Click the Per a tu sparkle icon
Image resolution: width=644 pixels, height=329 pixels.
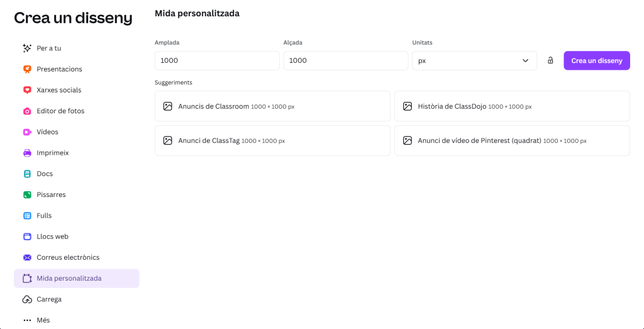pyautogui.click(x=27, y=48)
